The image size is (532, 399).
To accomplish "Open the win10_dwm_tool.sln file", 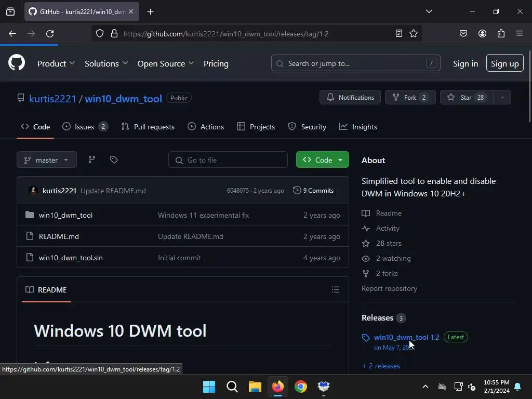I will pos(71,258).
